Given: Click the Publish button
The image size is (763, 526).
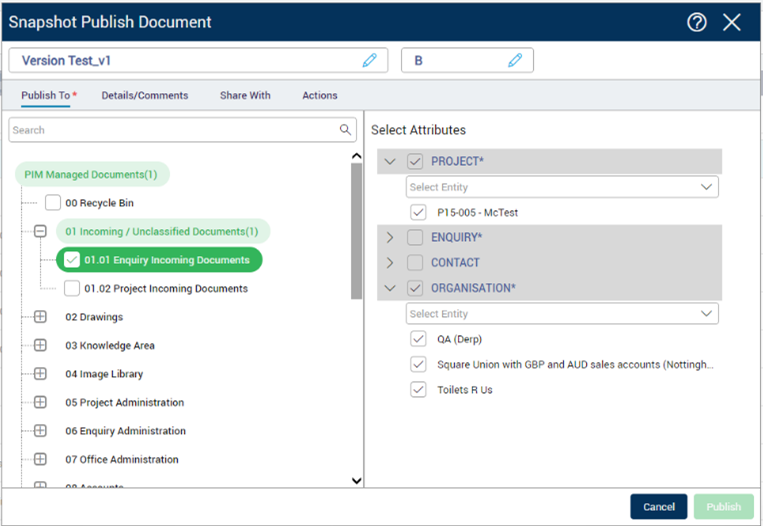Looking at the screenshot, I should 724,506.
